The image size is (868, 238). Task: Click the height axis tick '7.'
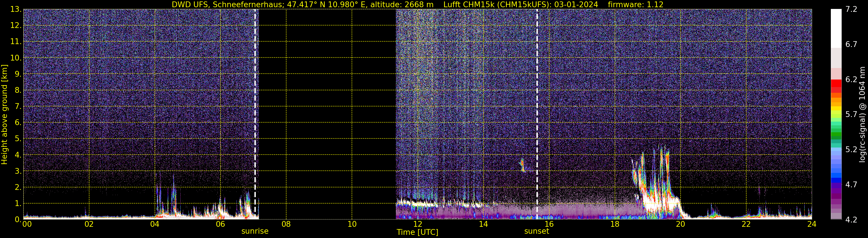(x=18, y=107)
